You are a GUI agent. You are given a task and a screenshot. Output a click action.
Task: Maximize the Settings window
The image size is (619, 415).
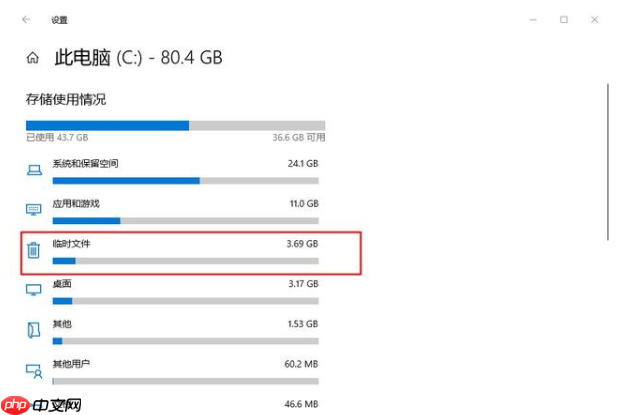click(x=564, y=19)
